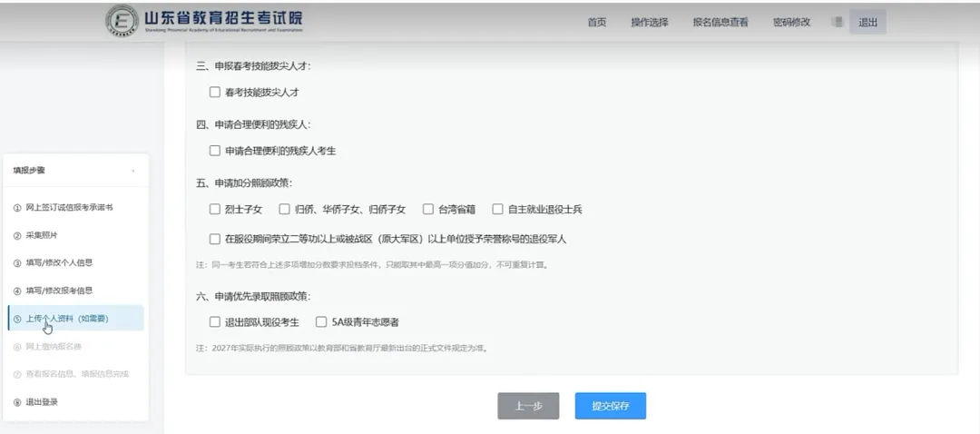
Task: Tick the 烈士子女 checkbox
Action: (215, 210)
